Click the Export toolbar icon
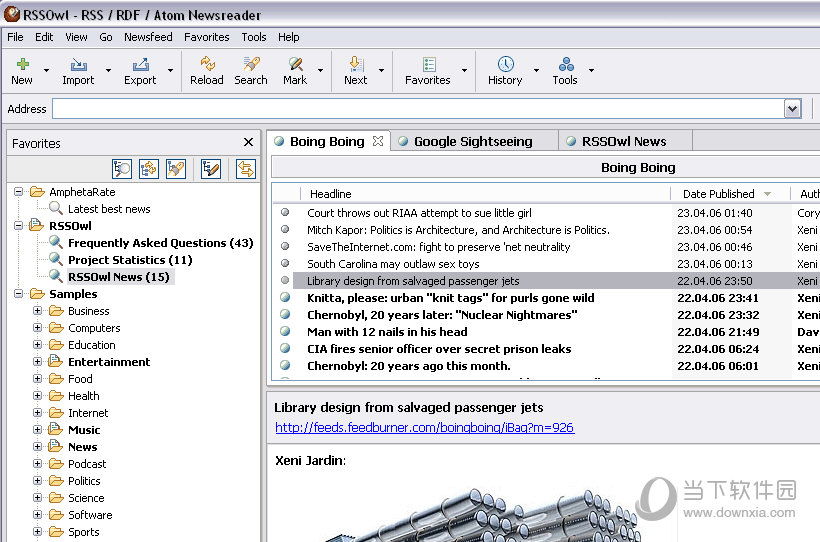820x542 pixels. click(140, 64)
